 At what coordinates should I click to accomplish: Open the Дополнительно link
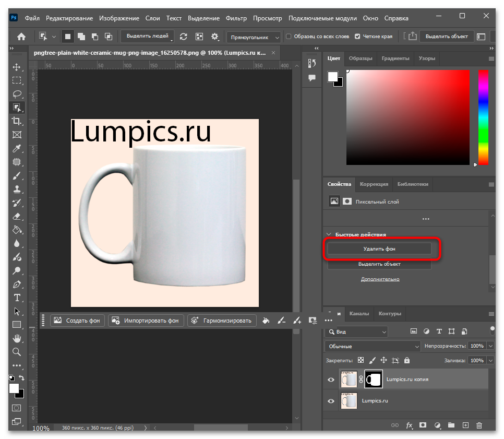click(380, 279)
